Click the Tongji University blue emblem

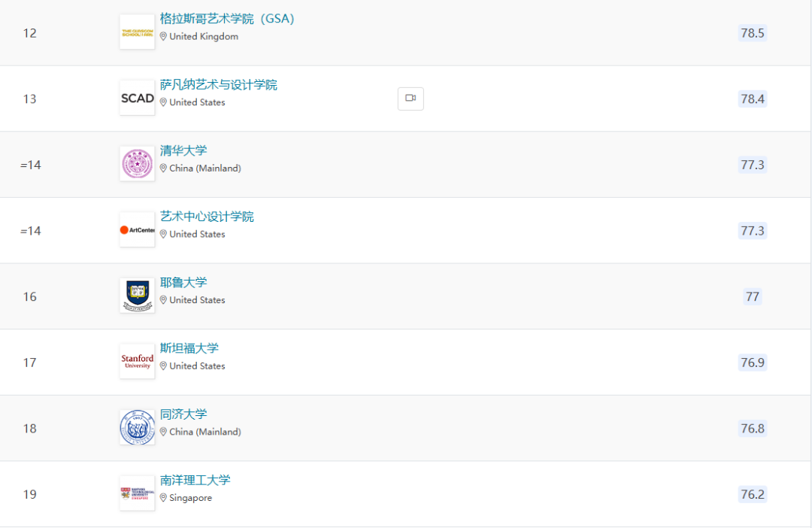137,427
